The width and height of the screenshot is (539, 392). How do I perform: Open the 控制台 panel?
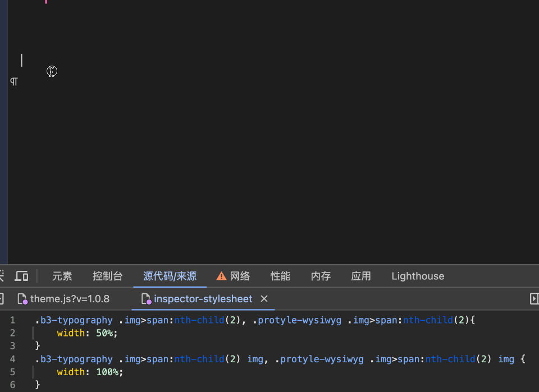point(107,276)
